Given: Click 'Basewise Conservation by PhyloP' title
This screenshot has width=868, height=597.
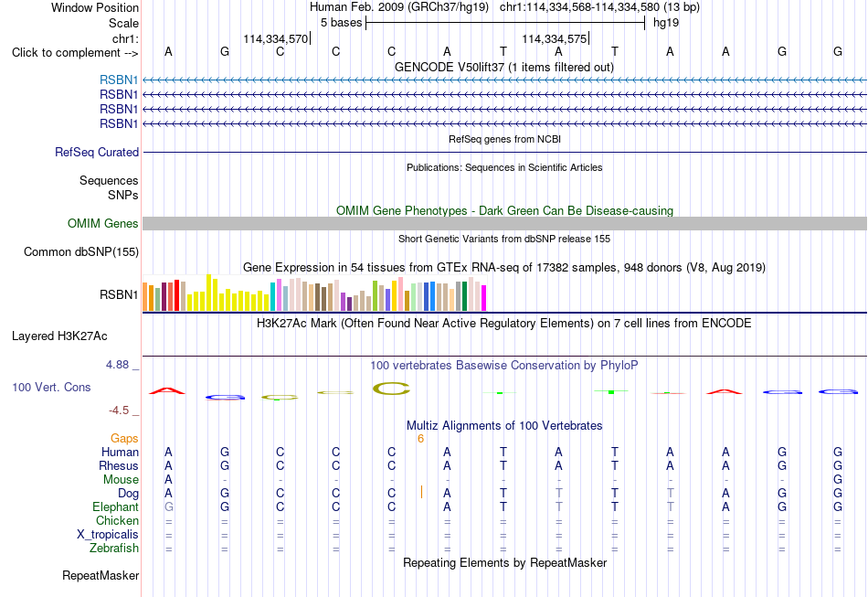Looking at the screenshot, I should point(504,366).
